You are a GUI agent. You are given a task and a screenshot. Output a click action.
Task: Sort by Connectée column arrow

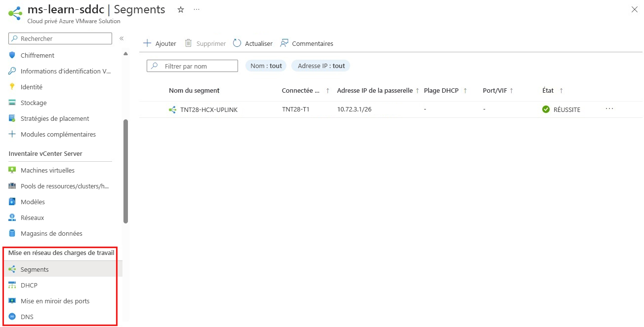(327, 91)
